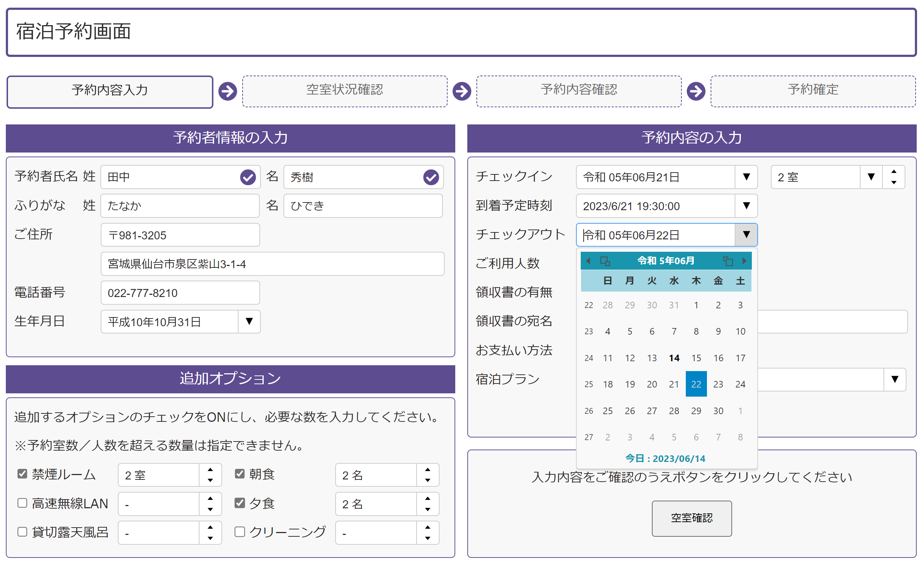Select the 予約内容確認 step tab

(579, 91)
